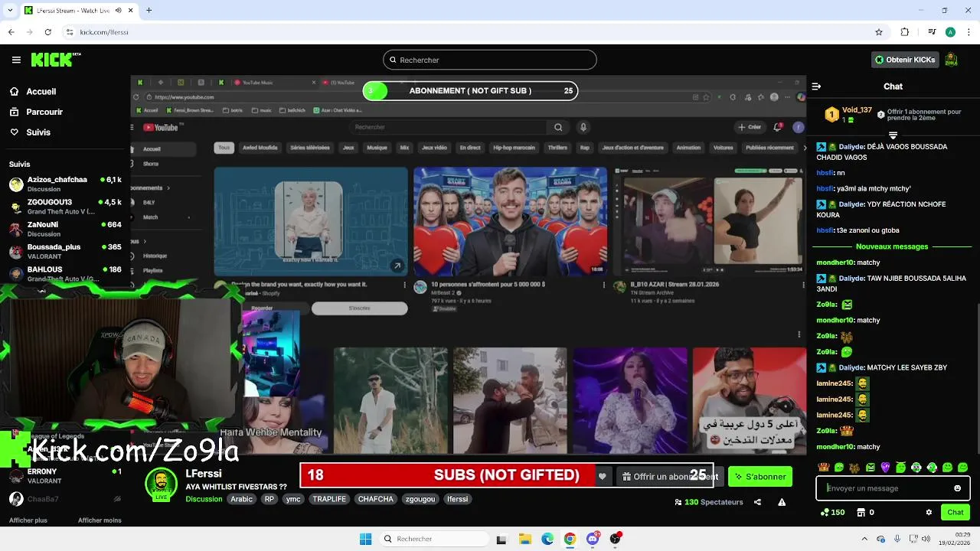Share the stream with share icon

[757, 502]
